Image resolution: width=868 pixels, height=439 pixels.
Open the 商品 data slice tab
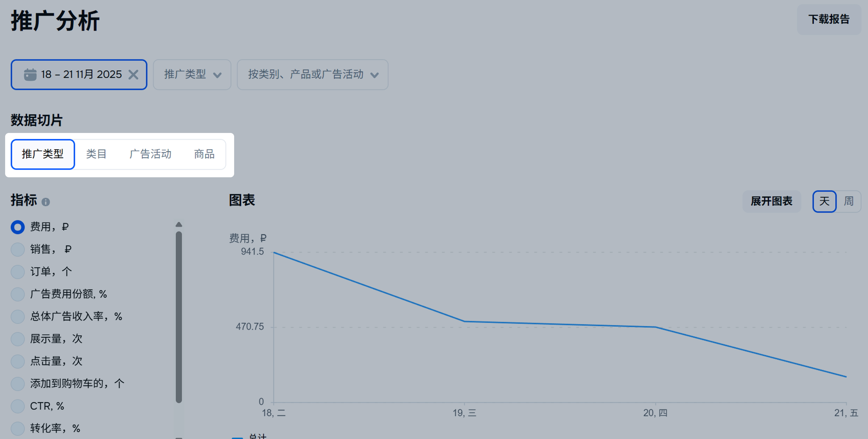click(204, 154)
